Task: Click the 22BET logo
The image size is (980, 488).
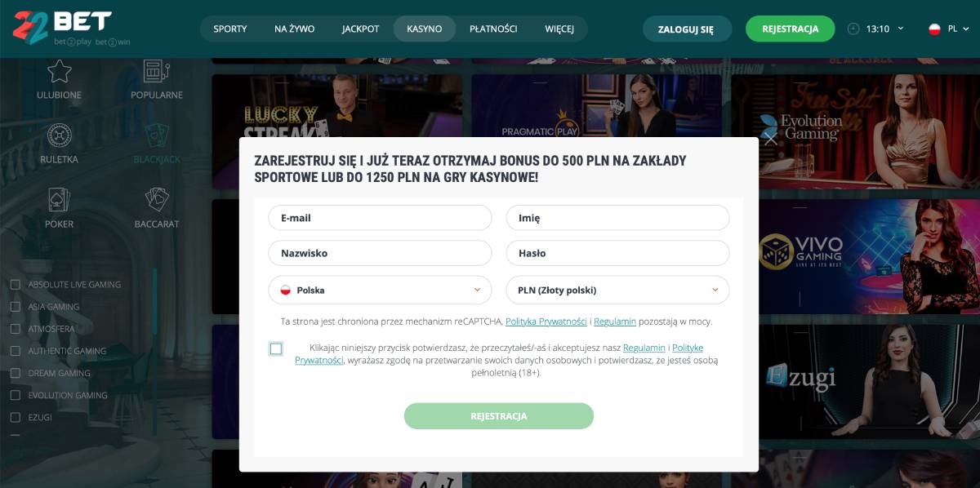Action: pyautogui.click(x=62, y=28)
